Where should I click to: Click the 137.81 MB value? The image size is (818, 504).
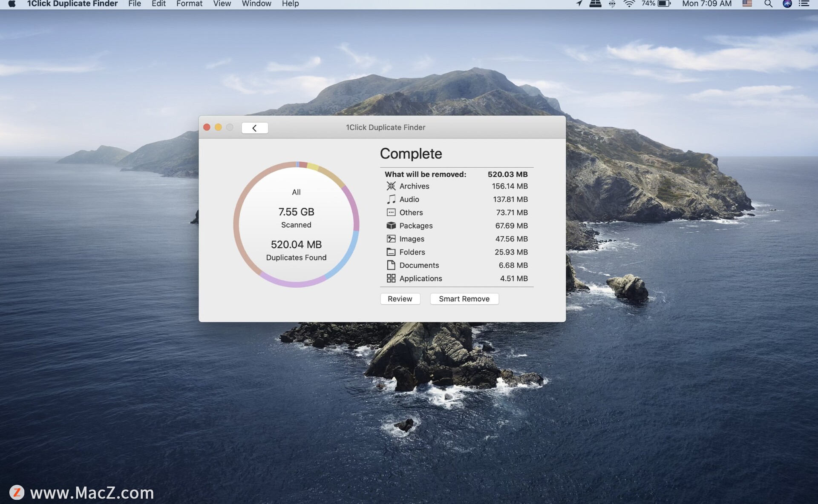click(x=510, y=199)
